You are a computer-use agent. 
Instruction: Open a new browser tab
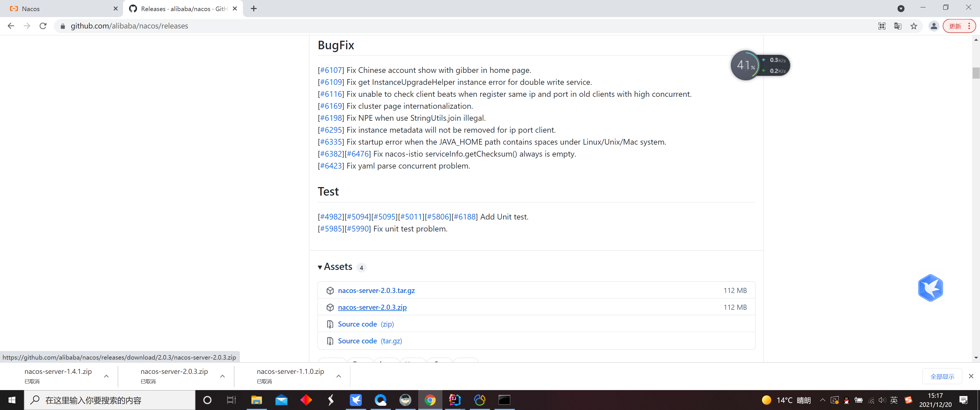point(254,8)
